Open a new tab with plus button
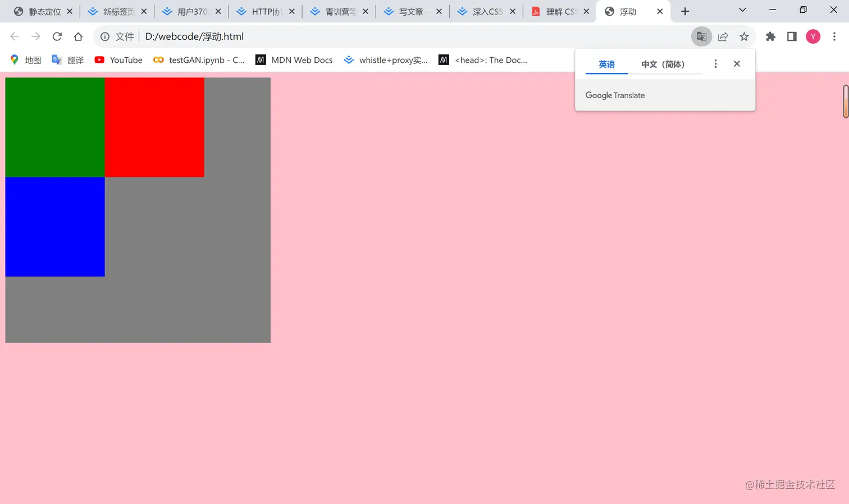849x504 pixels. click(x=685, y=11)
